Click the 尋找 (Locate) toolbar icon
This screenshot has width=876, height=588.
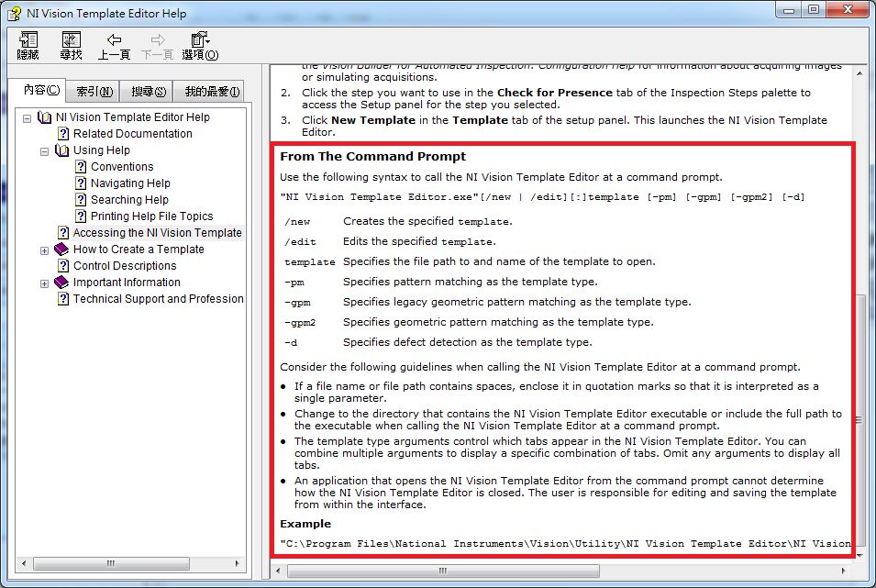click(71, 40)
